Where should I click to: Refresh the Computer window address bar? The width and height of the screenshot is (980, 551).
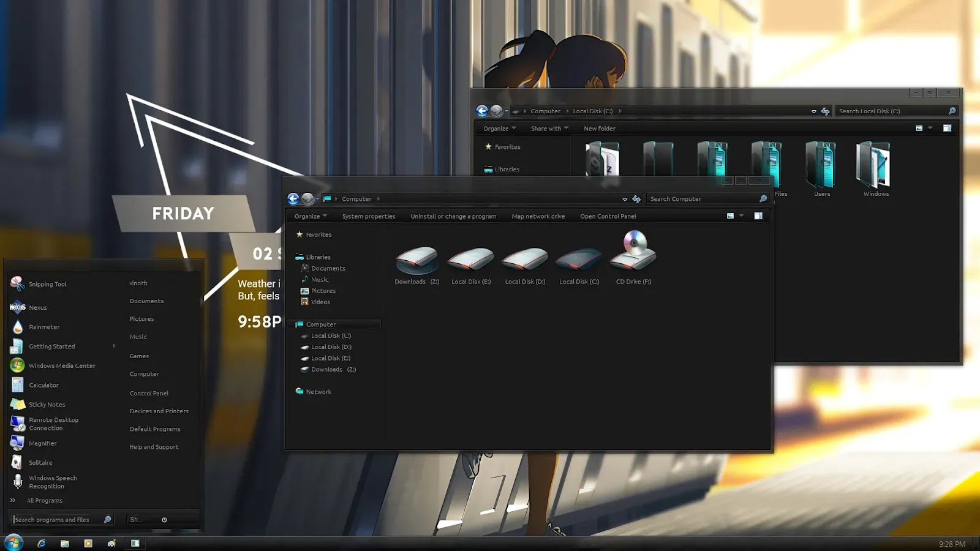[x=636, y=199]
